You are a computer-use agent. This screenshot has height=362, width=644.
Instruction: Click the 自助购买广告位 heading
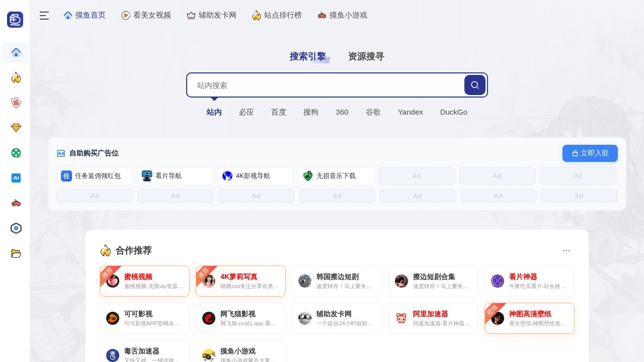click(94, 153)
